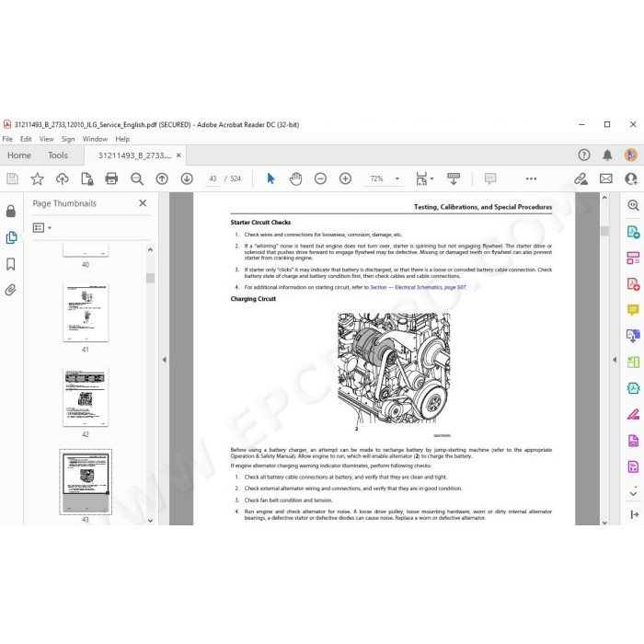644x644 pixels.
Task: Send file by email envelope
Action: [605, 178]
